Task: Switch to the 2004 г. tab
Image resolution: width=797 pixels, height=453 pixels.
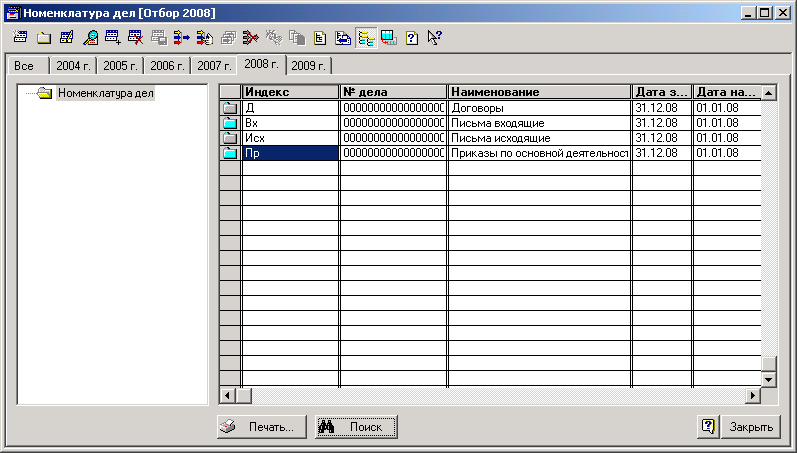Action: tap(73, 66)
